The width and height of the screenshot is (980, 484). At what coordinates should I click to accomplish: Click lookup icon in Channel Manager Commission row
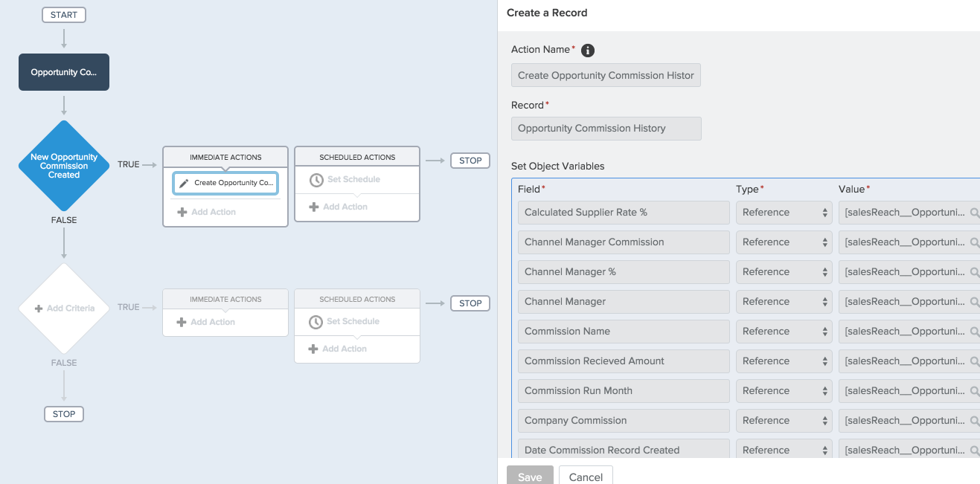click(x=974, y=242)
